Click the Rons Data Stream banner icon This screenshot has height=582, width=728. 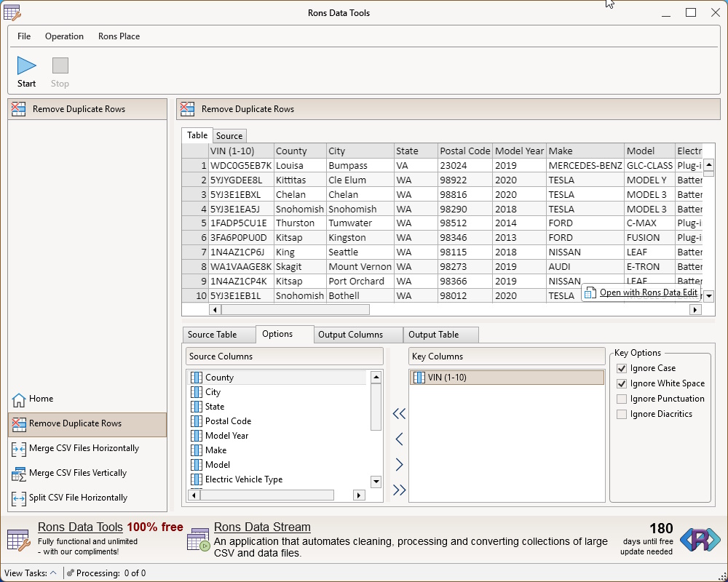click(x=199, y=540)
